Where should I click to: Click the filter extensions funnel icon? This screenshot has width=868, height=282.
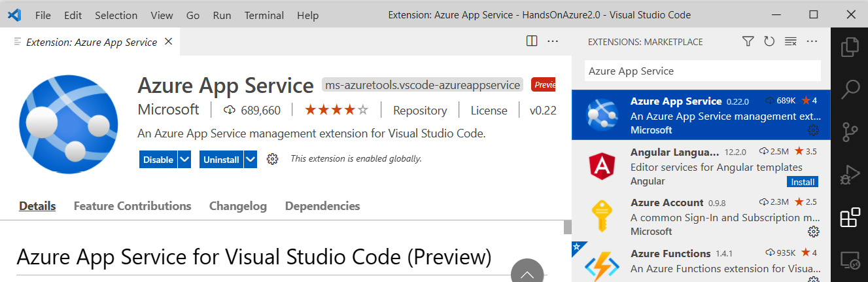coord(748,41)
